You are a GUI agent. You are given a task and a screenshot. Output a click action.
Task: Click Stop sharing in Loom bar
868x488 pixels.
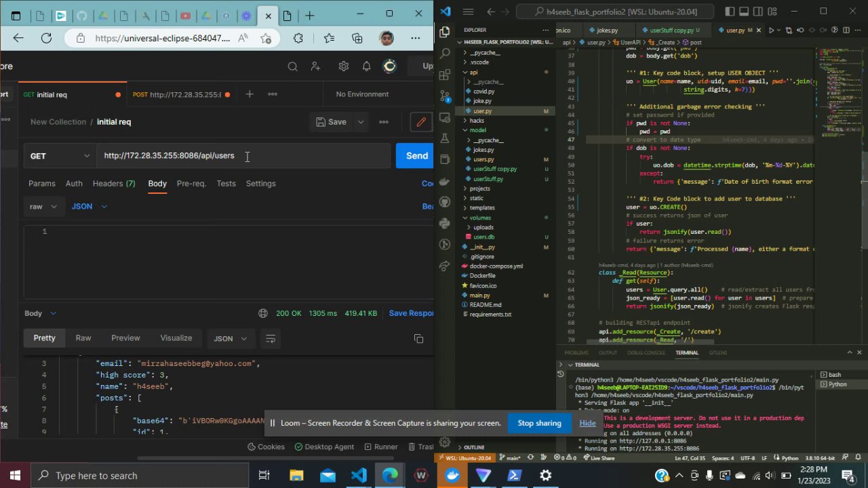click(539, 423)
